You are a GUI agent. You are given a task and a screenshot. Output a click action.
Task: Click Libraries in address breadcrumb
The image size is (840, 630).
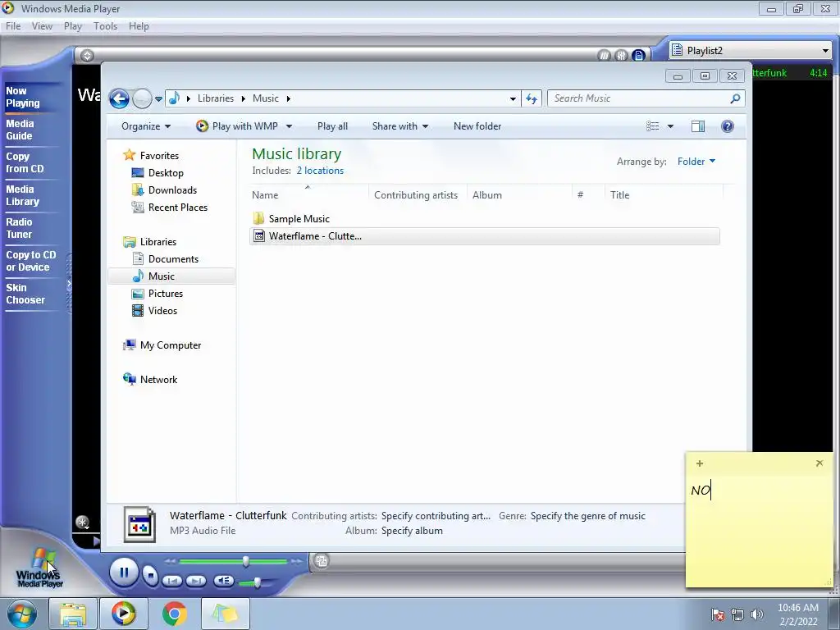(x=216, y=98)
